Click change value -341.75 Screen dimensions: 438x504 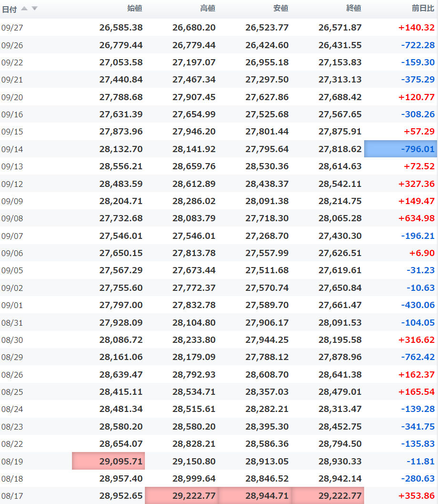[418, 427]
